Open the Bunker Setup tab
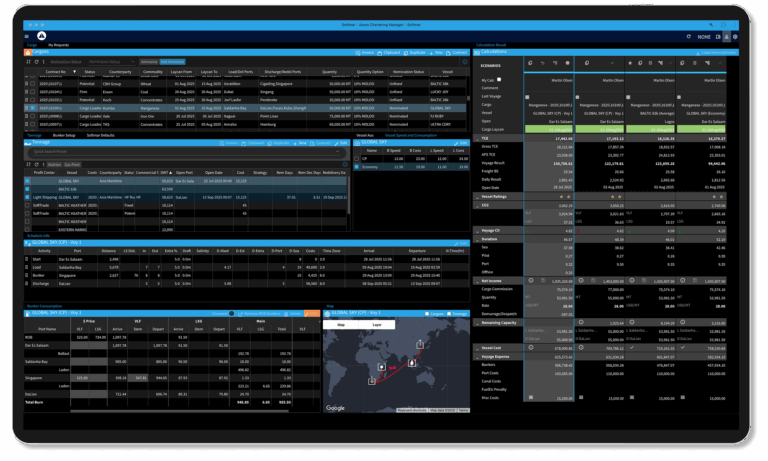Viewport: 768px width, 461px height. click(64, 135)
